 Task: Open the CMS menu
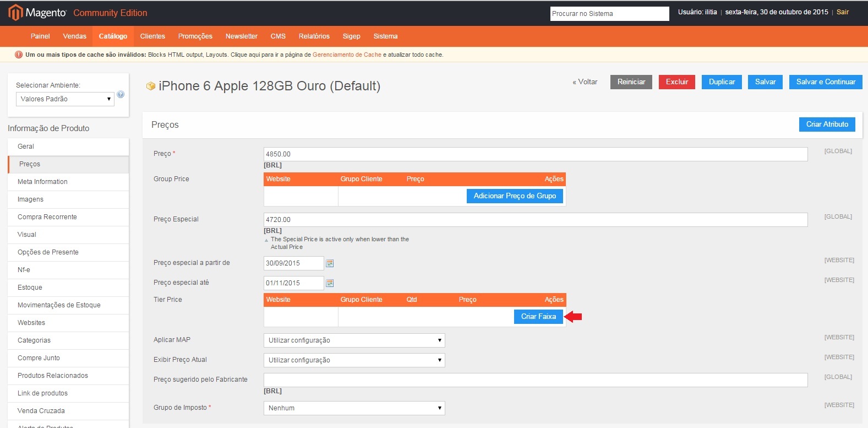[x=278, y=36]
